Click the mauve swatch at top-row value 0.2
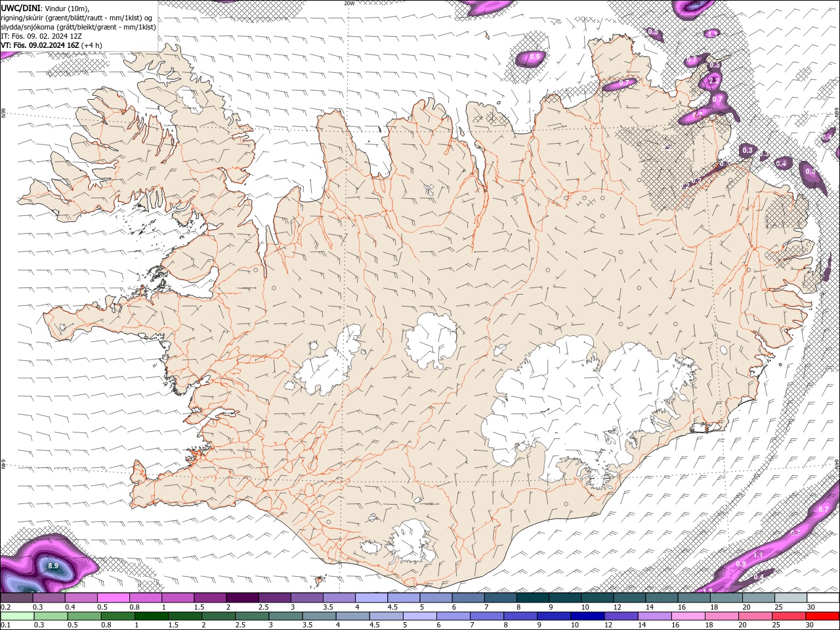The width and height of the screenshot is (840, 630). (x=16, y=598)
